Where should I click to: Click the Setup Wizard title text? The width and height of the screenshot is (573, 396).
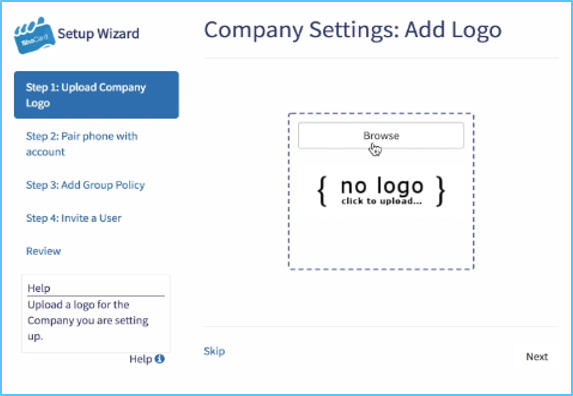[x=98, y=34]
